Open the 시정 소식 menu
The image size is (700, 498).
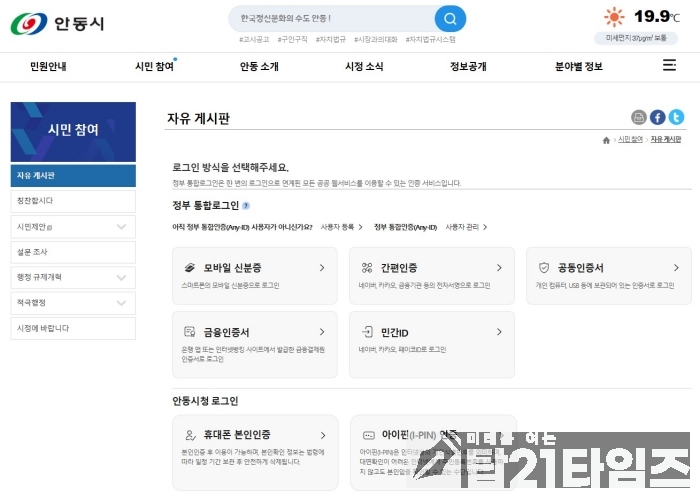364,66
